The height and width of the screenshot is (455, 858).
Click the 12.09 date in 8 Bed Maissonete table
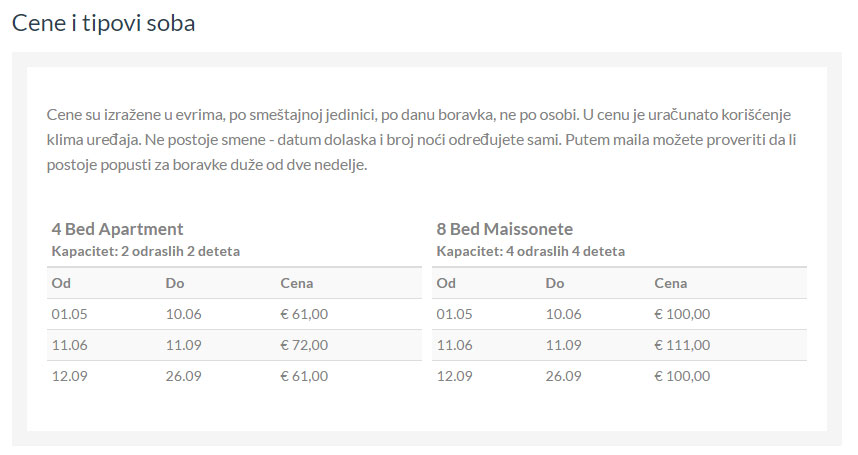point(454,376)
